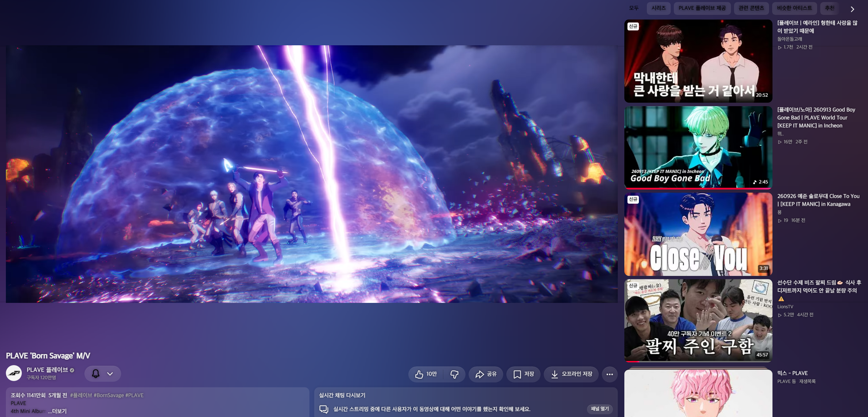
Task: Click the 돌아온돌고래 channel name
Action: pyautogui.click(x=790, y=39)
